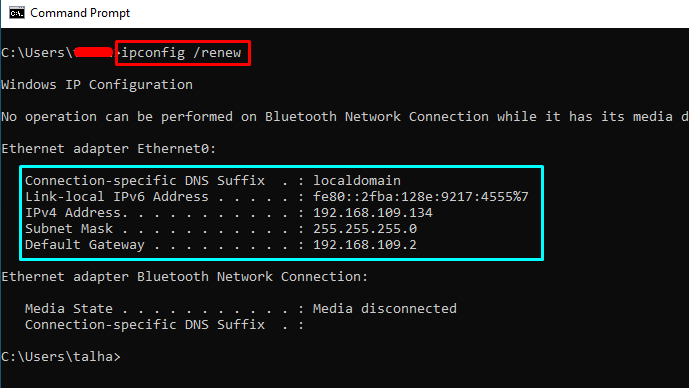Click the IPv4 address 192.168.109.134
Screen dimensions: 689x388
373,213
